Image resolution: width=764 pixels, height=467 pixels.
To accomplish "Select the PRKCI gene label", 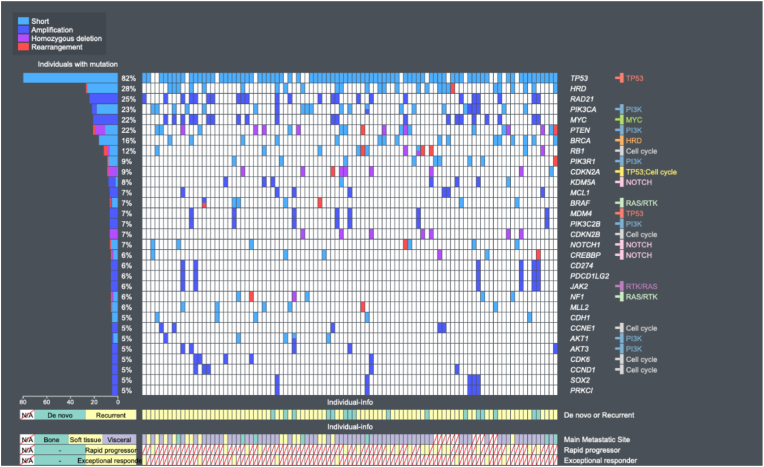I will [581, 391].
